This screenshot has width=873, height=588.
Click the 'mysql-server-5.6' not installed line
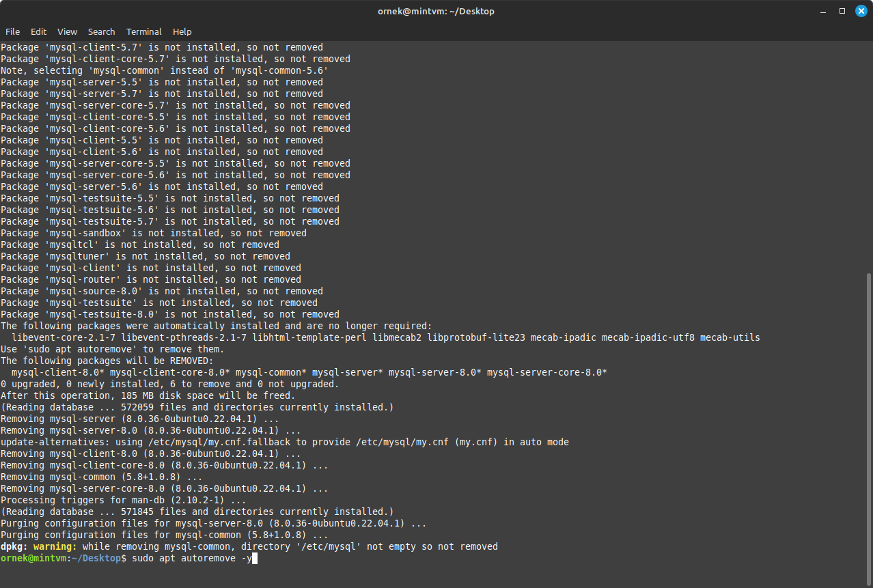tap(162, 187)
